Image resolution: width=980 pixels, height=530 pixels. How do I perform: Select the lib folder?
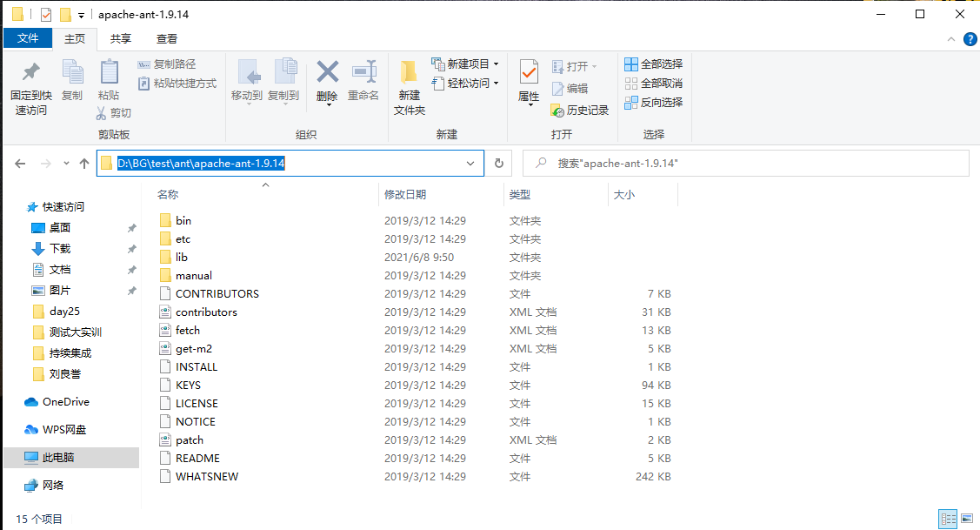[x=174, y=258]
